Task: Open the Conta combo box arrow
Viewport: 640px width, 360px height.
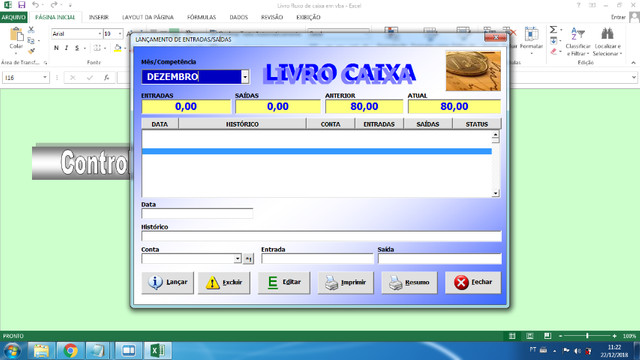Action: tap(238, 259)
